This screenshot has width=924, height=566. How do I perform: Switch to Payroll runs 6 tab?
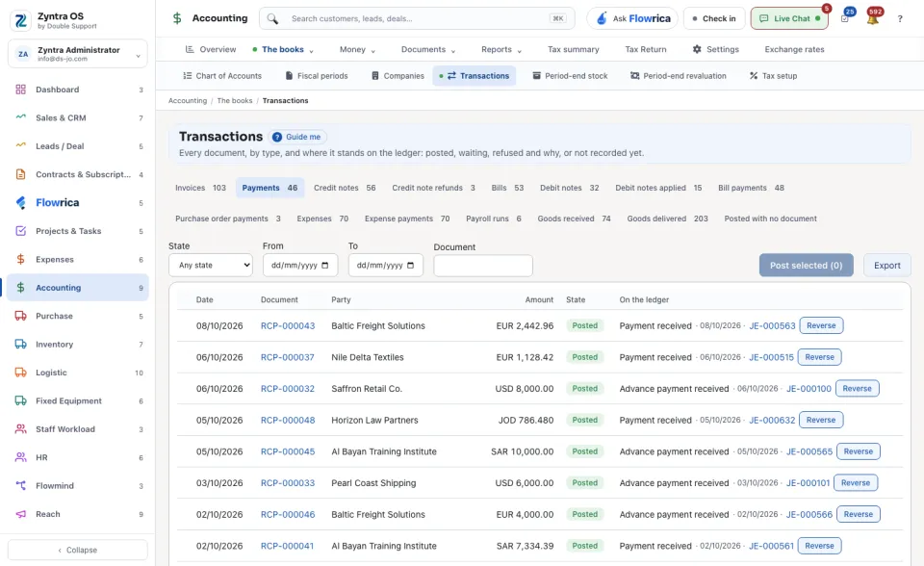493,219
